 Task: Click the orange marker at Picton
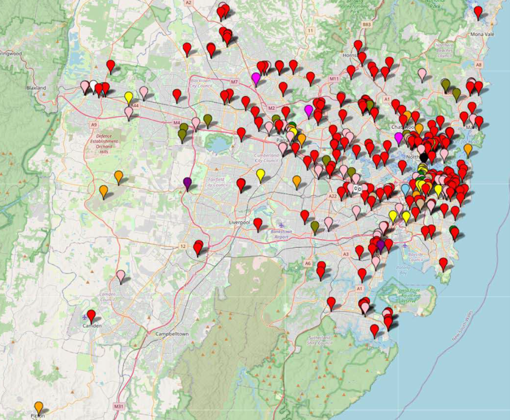coord(38,406)
